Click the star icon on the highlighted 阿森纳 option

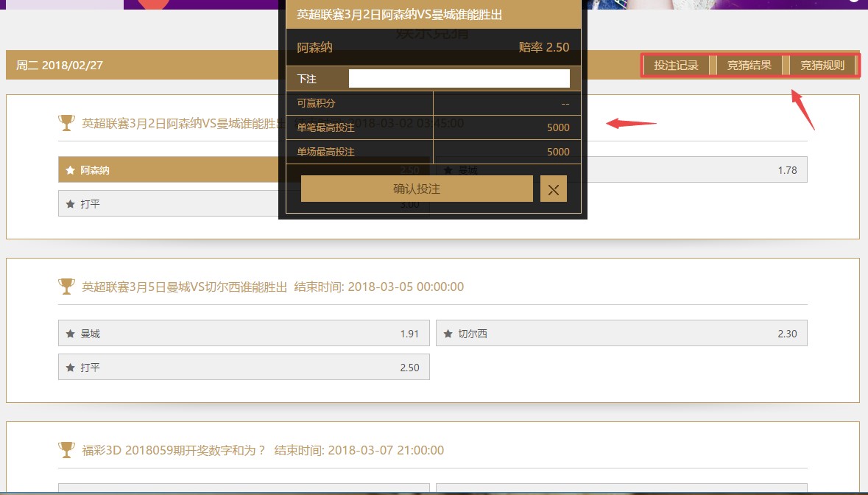[70, 170]
